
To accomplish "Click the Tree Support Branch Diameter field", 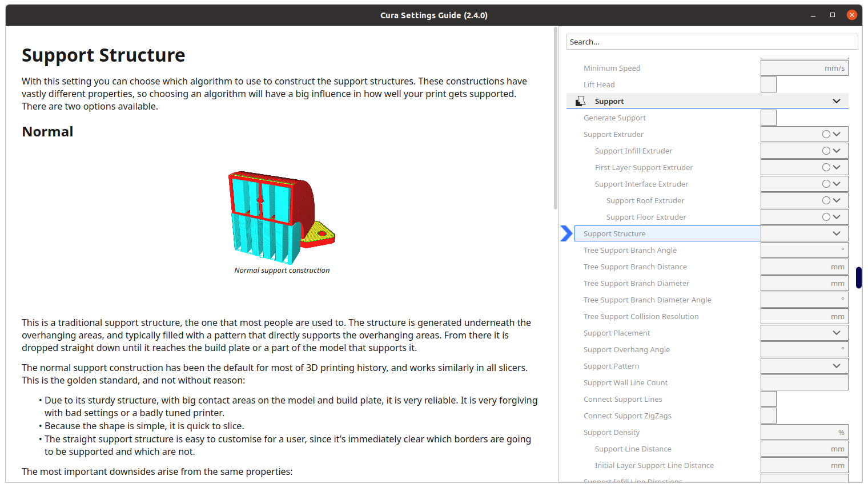I will click(x=804, y=283).
